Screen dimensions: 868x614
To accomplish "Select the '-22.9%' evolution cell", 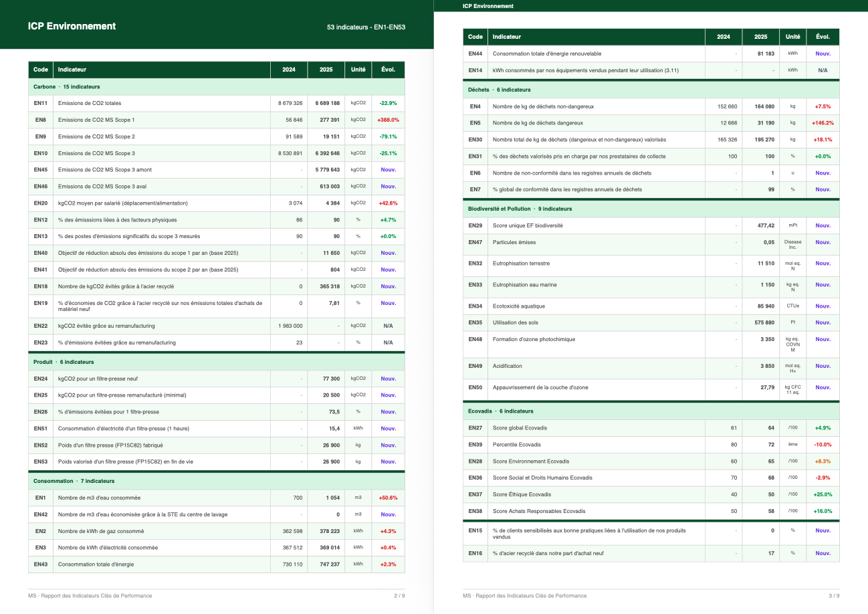I will (388, 104).
